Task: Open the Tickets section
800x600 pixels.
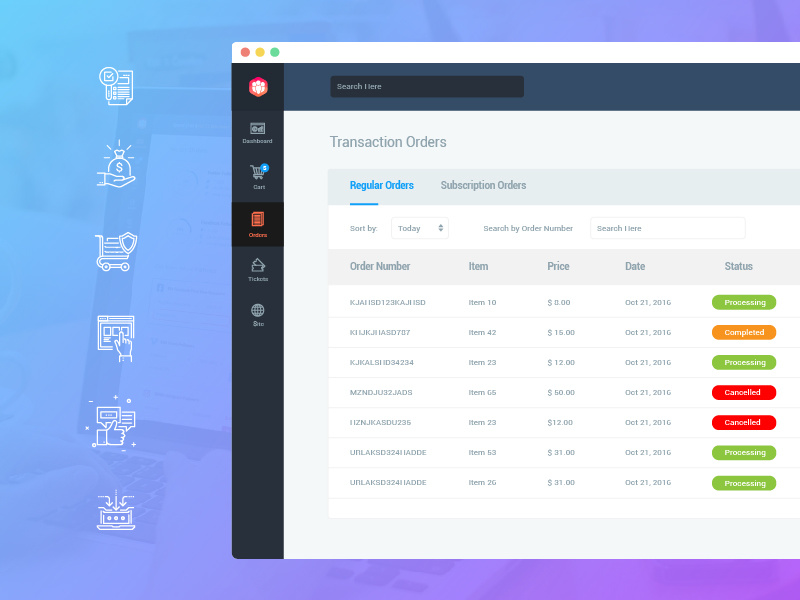Action: pos(257,267)
